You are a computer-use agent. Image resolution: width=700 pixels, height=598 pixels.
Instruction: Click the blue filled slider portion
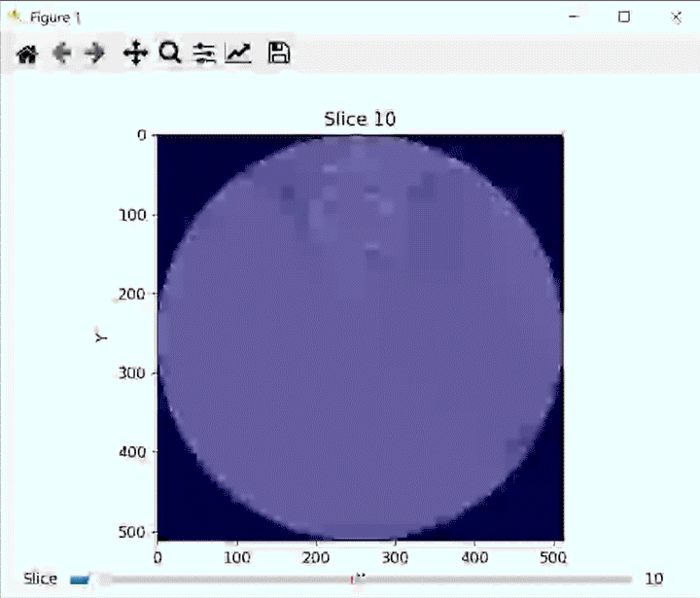tap(80, 580)
